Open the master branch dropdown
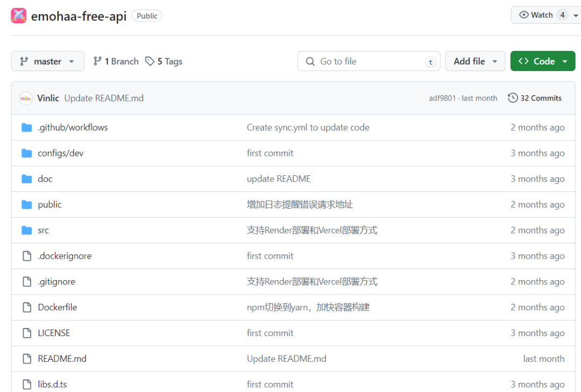This screenshot has height=392, width=581. (x=47, y=61)
